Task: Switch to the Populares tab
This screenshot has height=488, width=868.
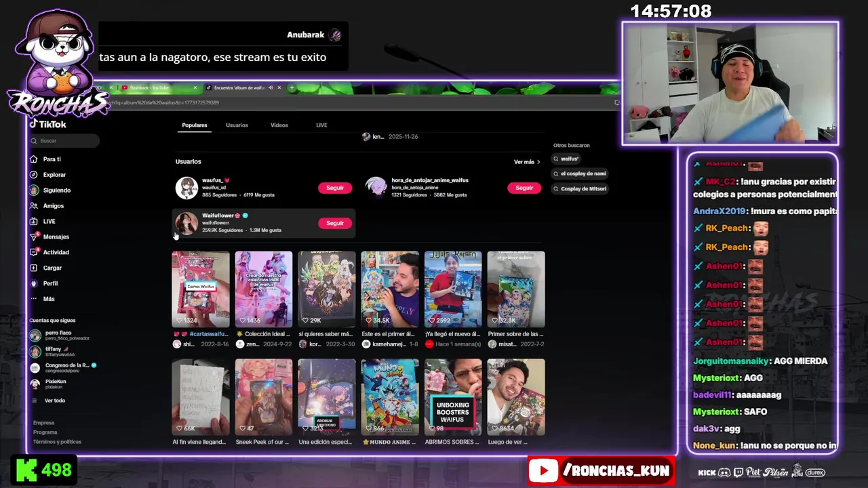Action: 195,125
